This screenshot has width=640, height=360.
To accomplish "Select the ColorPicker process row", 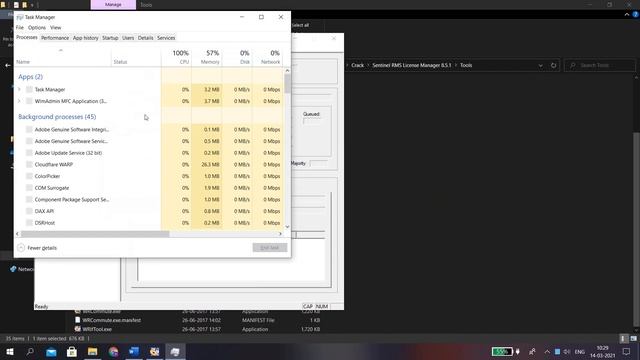I will pos(149,176).
